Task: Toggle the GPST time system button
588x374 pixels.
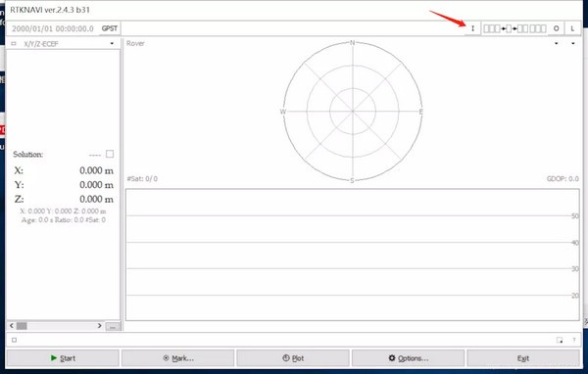Action: [x=110, y=28]
